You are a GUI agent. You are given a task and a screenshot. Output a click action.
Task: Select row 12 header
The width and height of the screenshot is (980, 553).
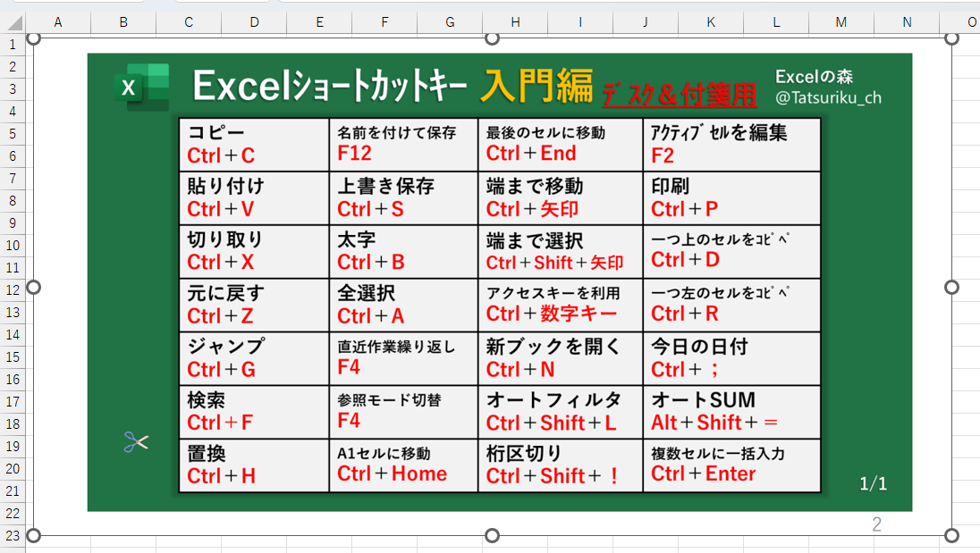pyautogui.click(x=13, y=290)
